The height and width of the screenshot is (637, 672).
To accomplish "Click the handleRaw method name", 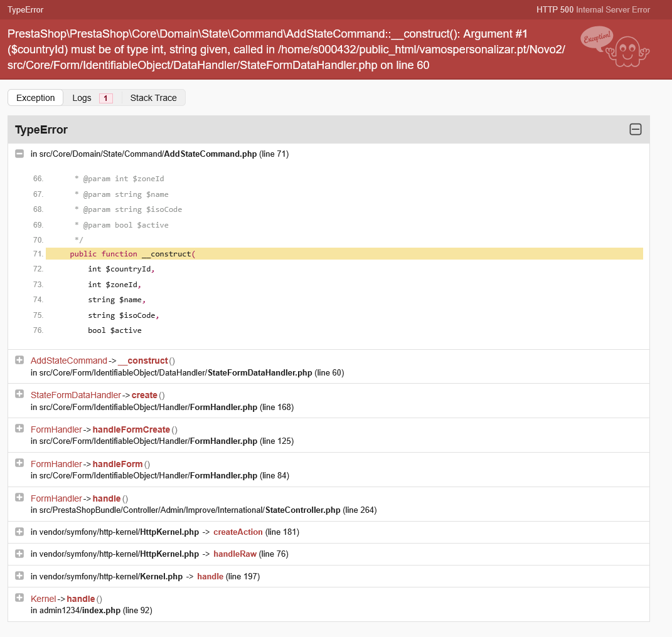I will click(235, 554).
